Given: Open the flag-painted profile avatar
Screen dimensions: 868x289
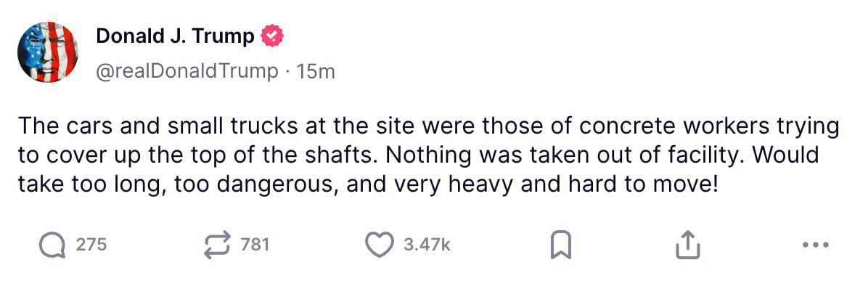Looking at the screenshot, I should tap(48, 52).
